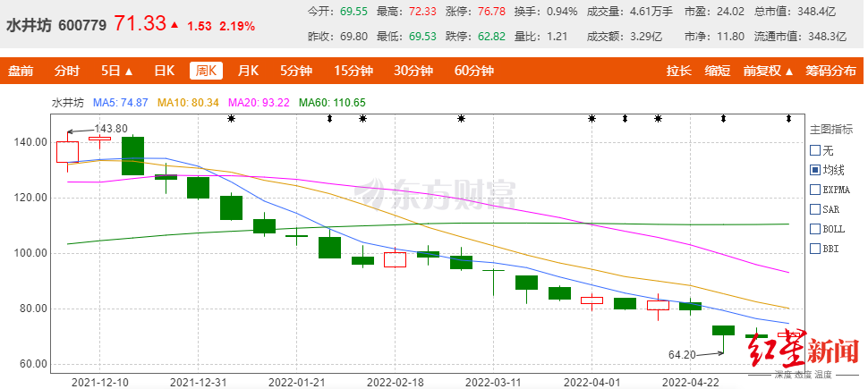Click the 市净 value 11.80
Screen dimensions: 868x389
coord(731,37)
